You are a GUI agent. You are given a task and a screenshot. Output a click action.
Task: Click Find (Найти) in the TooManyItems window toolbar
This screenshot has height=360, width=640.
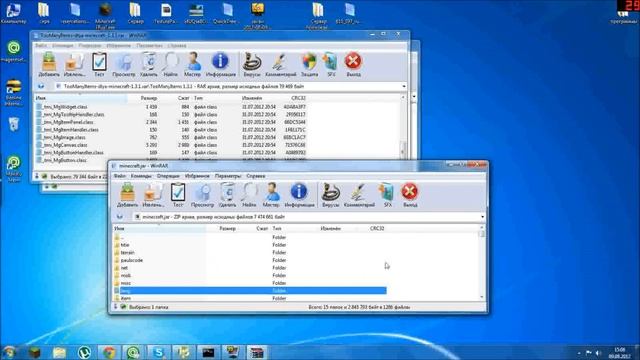coord(171,64)
